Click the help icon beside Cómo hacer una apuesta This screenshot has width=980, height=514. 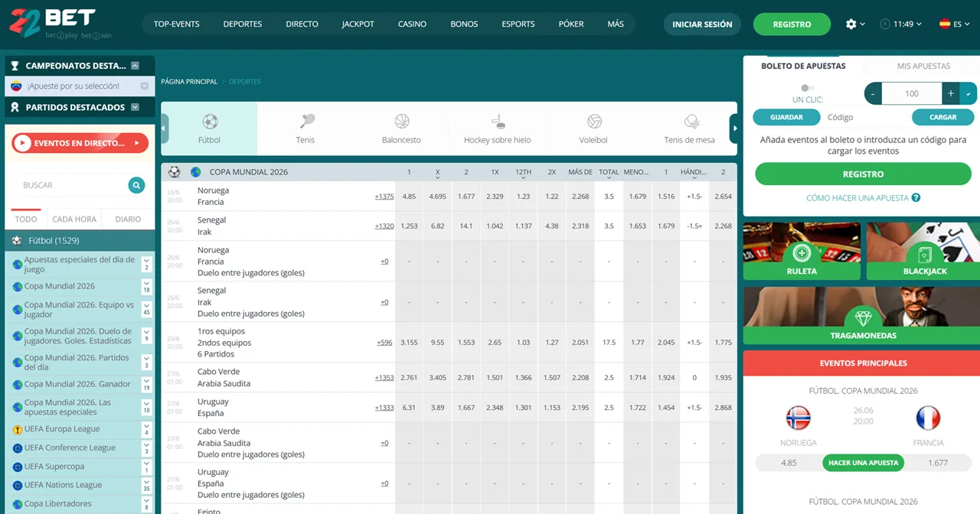click(916, 198)
